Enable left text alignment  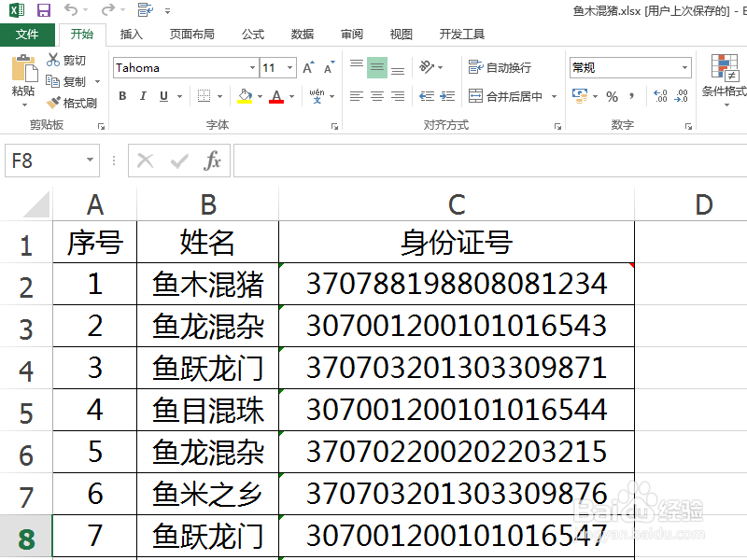(x=355, y=96)
